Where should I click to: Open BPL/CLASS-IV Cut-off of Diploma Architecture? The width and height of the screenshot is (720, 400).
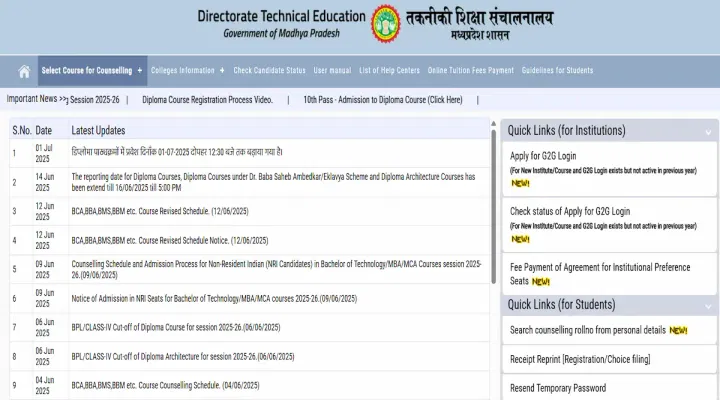pyautogui.click(x=183, y=356)
